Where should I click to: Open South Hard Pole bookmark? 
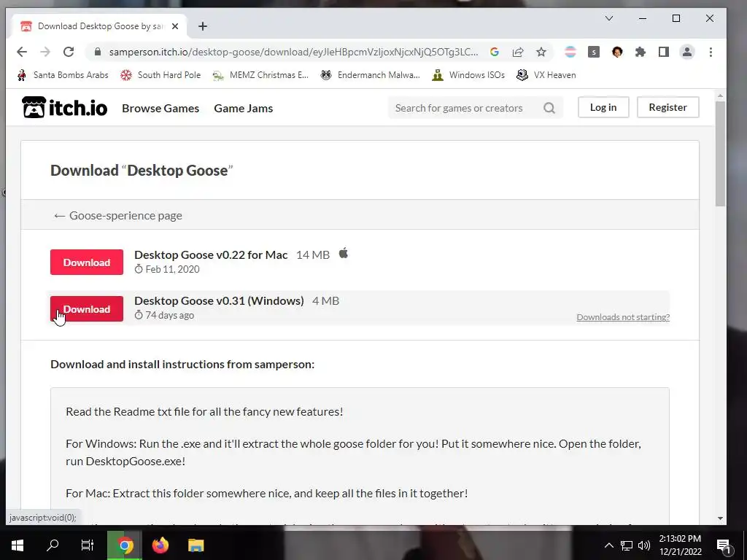pyautogui.click(x=160, y=75)
